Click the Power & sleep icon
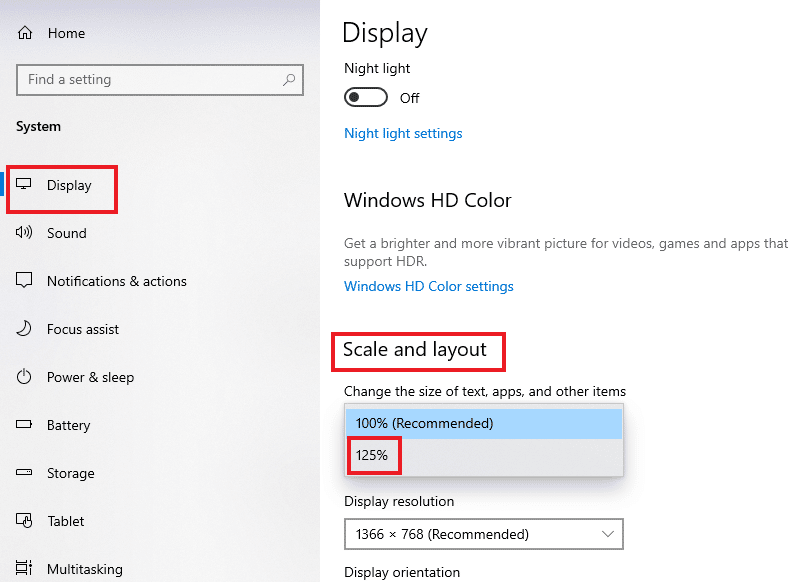Image resolution: width=794 pixels, height=582 pixels. click(26, 377)
